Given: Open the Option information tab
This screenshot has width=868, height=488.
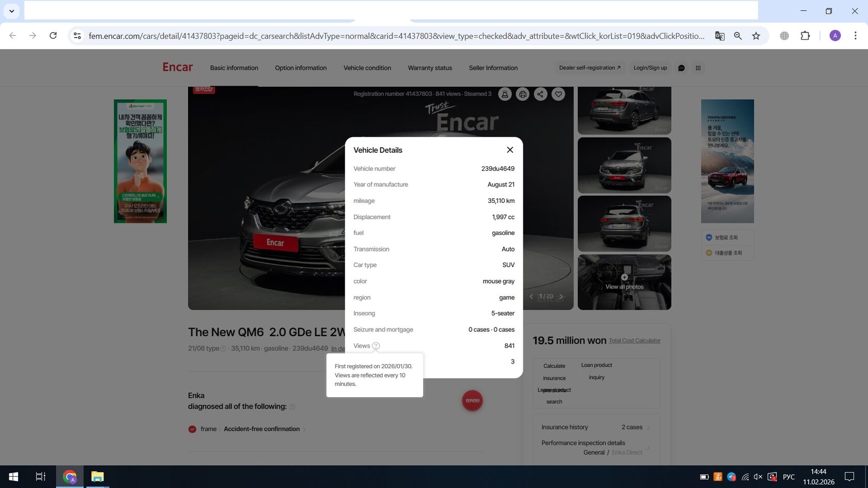Looking at the screenshot, I should (301, 68).
